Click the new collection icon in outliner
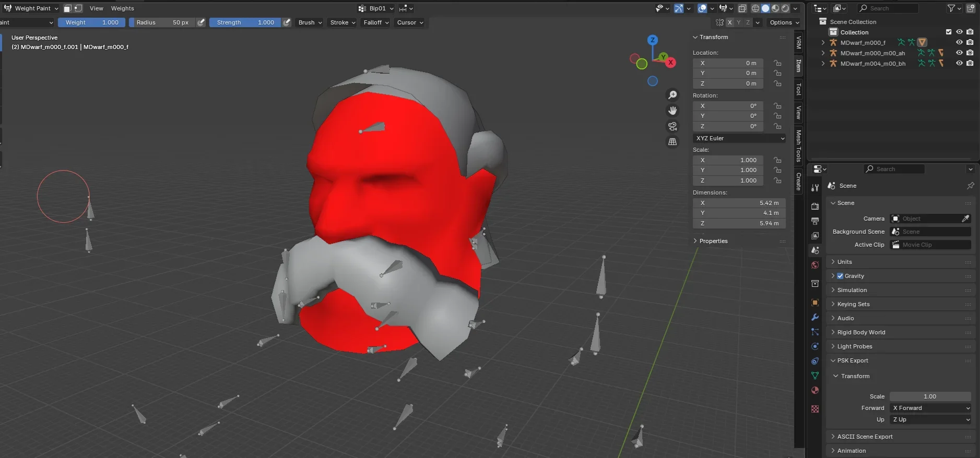 coord(971,8)
